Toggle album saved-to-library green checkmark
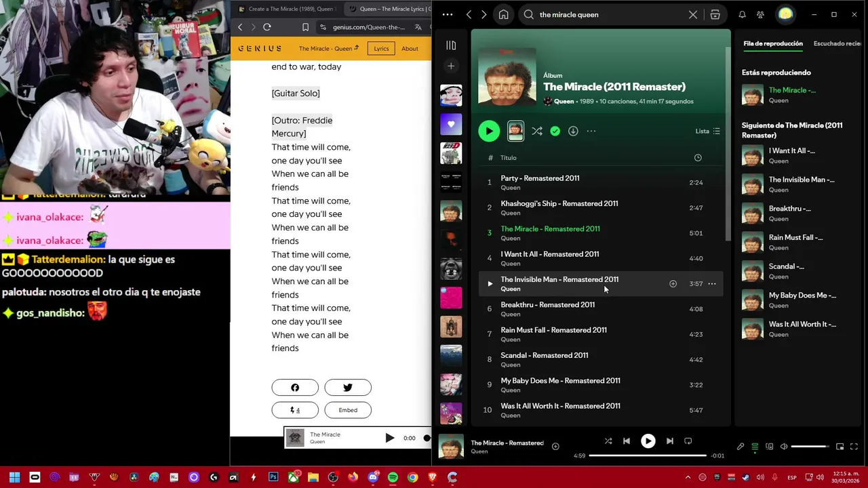868x488 pixels. [x=555, y=131]
